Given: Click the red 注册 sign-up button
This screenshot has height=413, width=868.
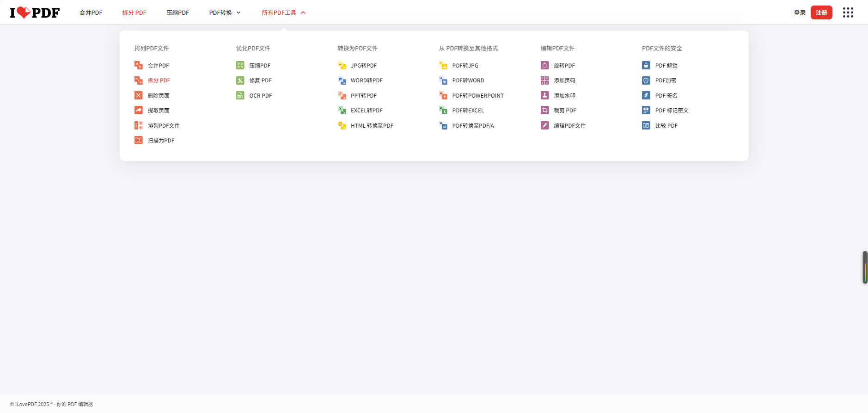Looking at the screenshot, I should [x=821, y=12].
